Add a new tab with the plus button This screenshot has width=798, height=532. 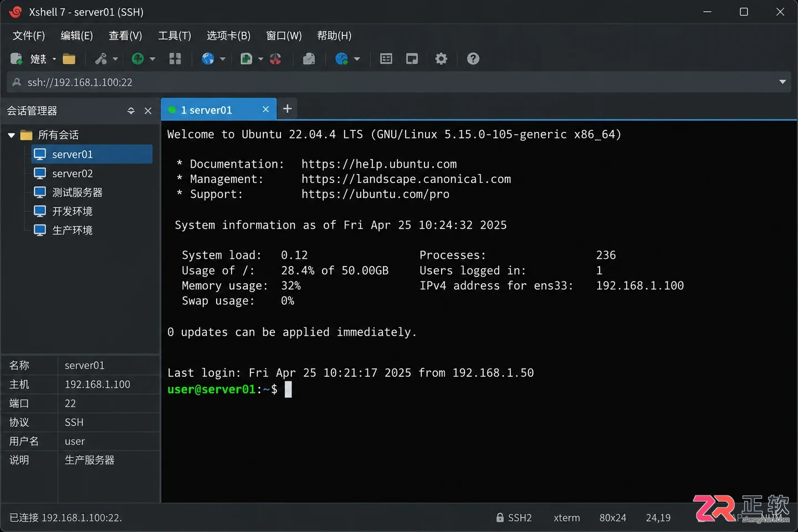[x=287, y=109]
